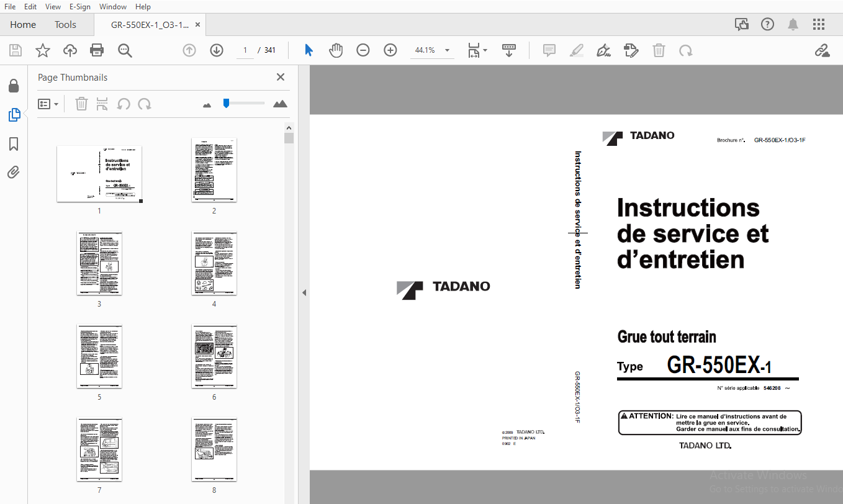Choose the arrow Selection tool
The height and width of the screenshot is (504, 843).
coord(309,50)
